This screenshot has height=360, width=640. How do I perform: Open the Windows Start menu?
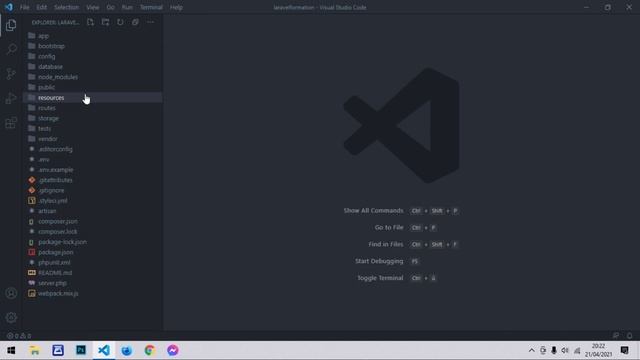click(x=11, y=350)
